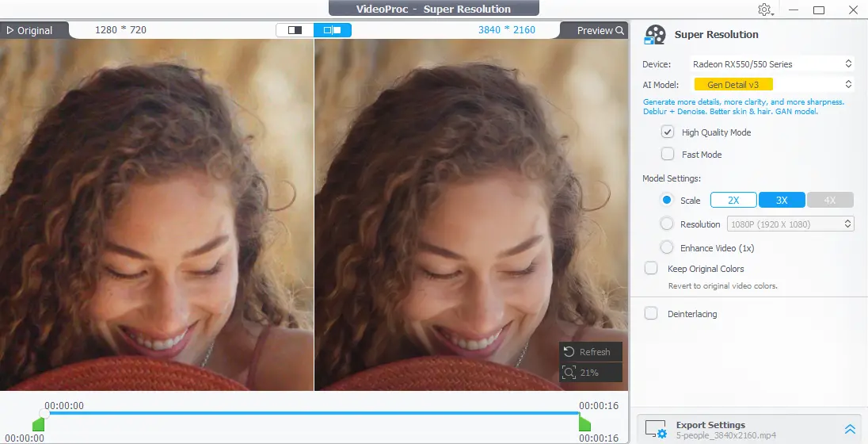Enable Deinterlacing checkbox

point(651,314)
